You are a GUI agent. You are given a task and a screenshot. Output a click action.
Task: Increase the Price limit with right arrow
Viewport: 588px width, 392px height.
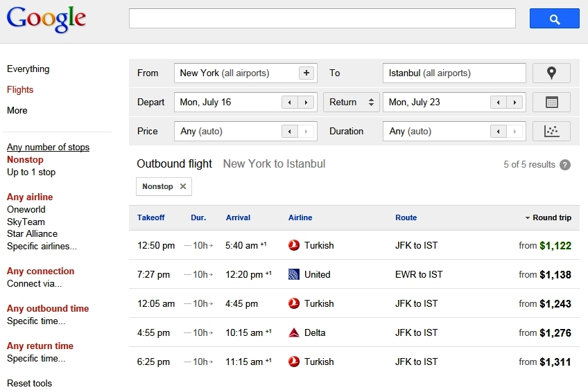[306, 132]
